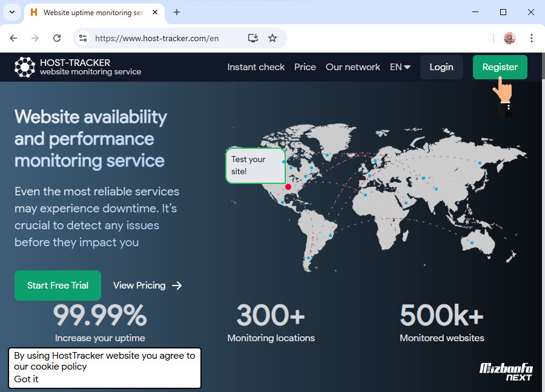Reload the current page
This screenshot has height=392, width=545.
(57, 38)
